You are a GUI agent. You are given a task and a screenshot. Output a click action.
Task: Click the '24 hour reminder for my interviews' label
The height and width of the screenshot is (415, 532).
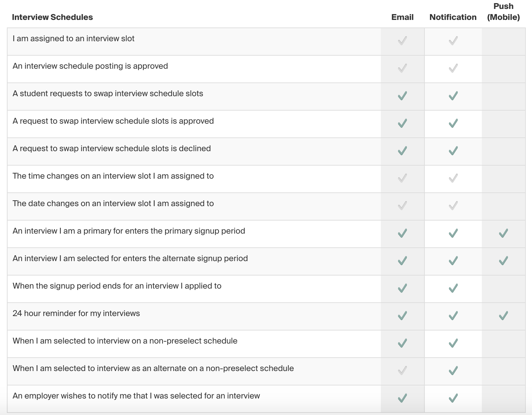coord(76,313)
